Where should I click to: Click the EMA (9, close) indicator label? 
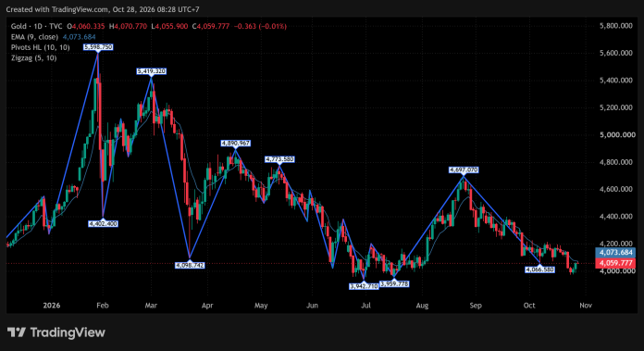pyautogui.click(x=34, y=37)
